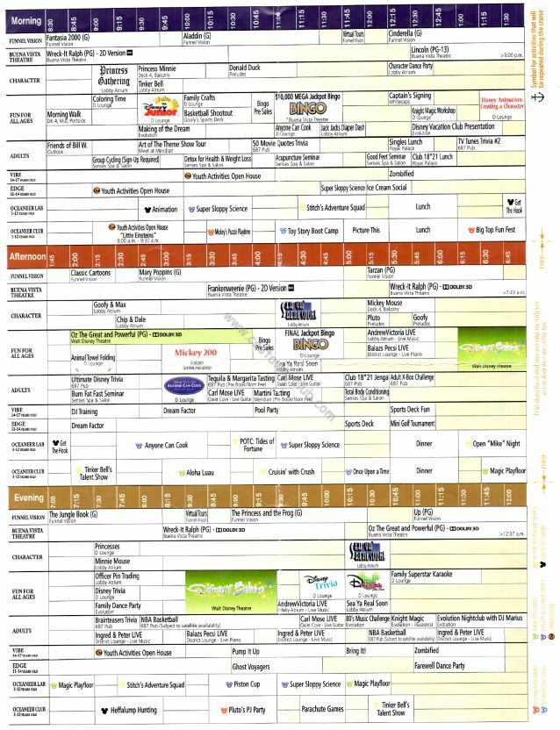Screen dimensions: 560x730
Task: Click Family Superstar Karaoke
Action: tap(421, 575)
